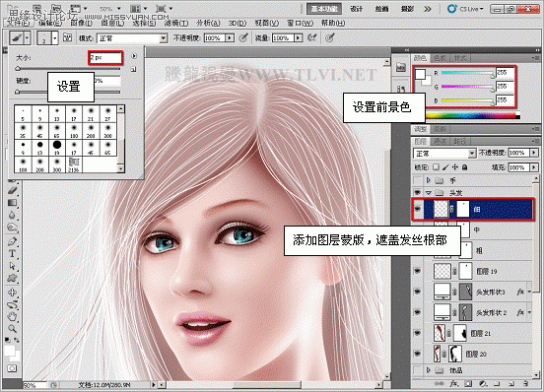Expand the 手 layer group
544x392 pixels.
click(429, 180)
